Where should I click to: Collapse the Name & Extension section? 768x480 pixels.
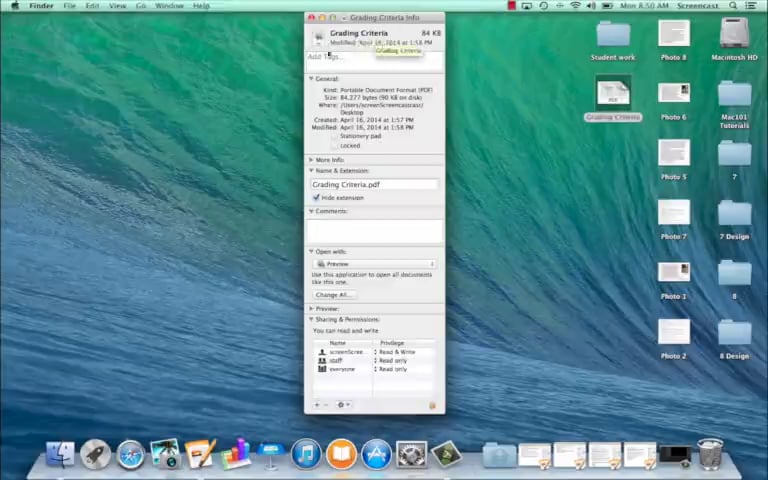(311, 170)
